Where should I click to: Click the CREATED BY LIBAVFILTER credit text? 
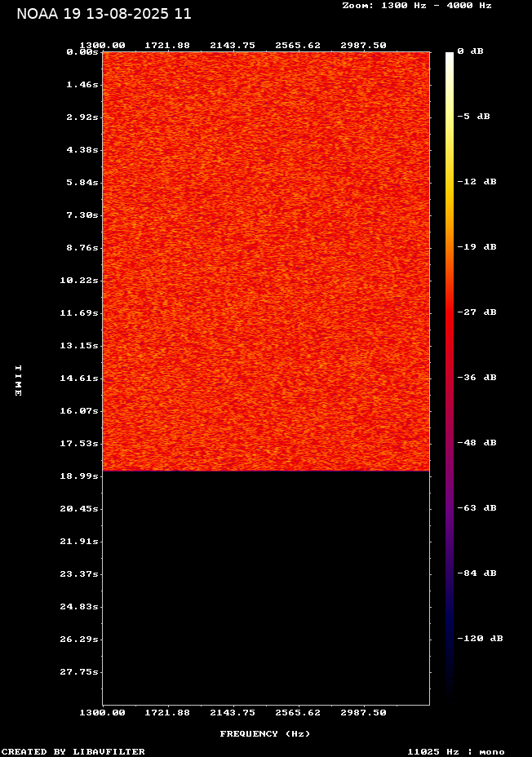73,751
